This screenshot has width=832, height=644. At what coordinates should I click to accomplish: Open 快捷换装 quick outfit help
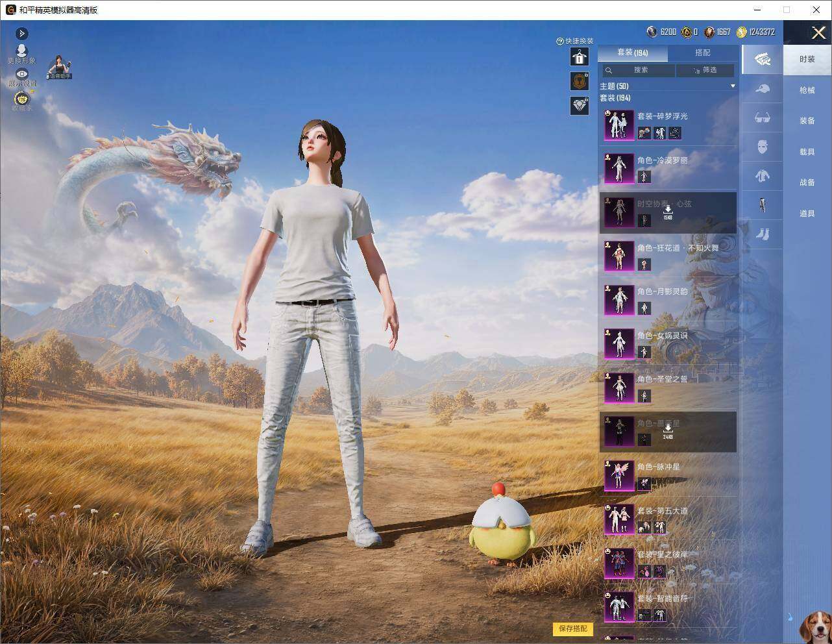559,41
